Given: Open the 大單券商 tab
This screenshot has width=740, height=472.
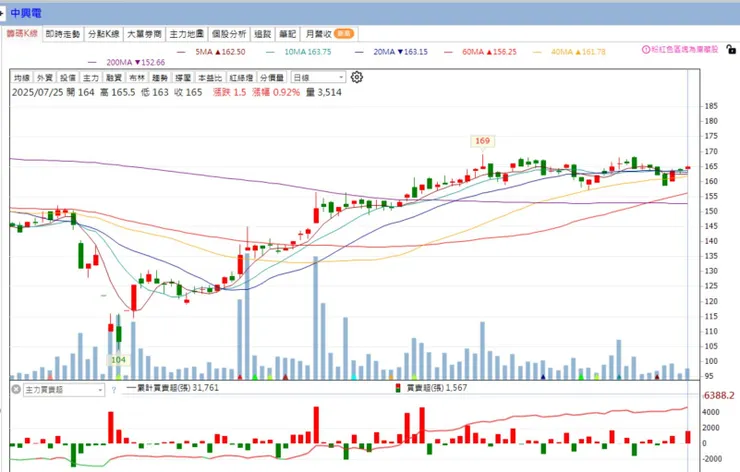Looking at the screenshot, I should pos(144,34).
